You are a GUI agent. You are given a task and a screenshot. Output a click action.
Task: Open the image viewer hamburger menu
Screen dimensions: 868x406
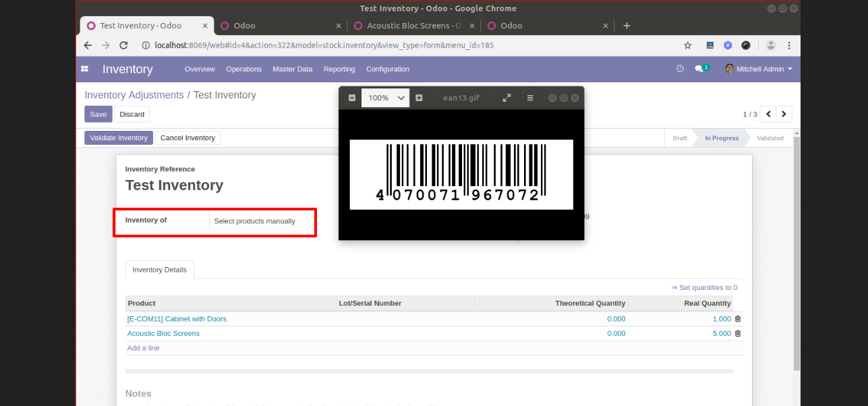tap(530, 98)
